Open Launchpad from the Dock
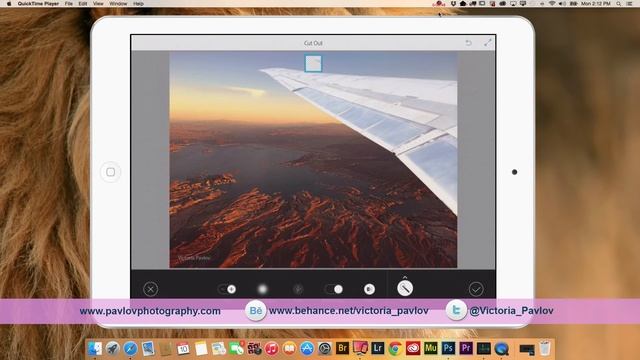640x360 pixels. point(113,348)
